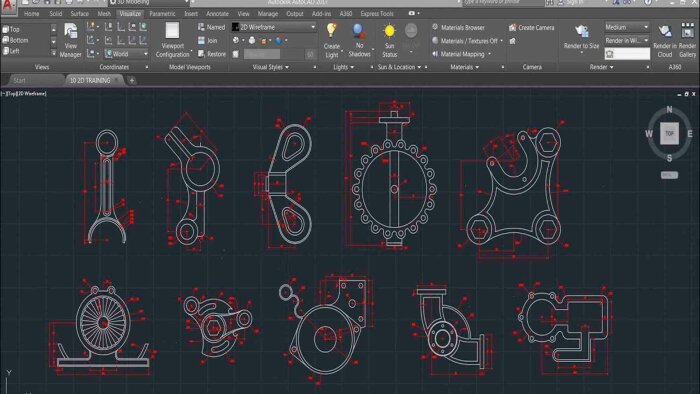Switch to the Home ribbon tab
700x394 pixels.
tap(31, 14)
